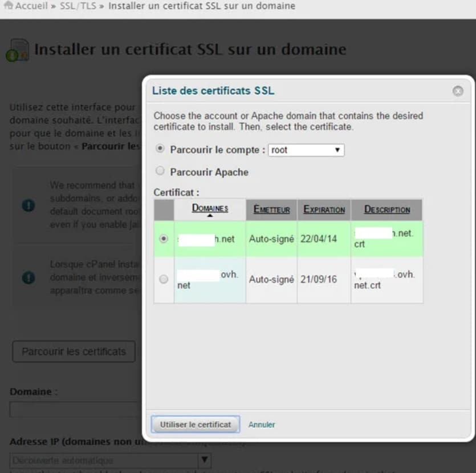
Task: Click 'Auto-signé' in the first certificate row
Action: 271,239
